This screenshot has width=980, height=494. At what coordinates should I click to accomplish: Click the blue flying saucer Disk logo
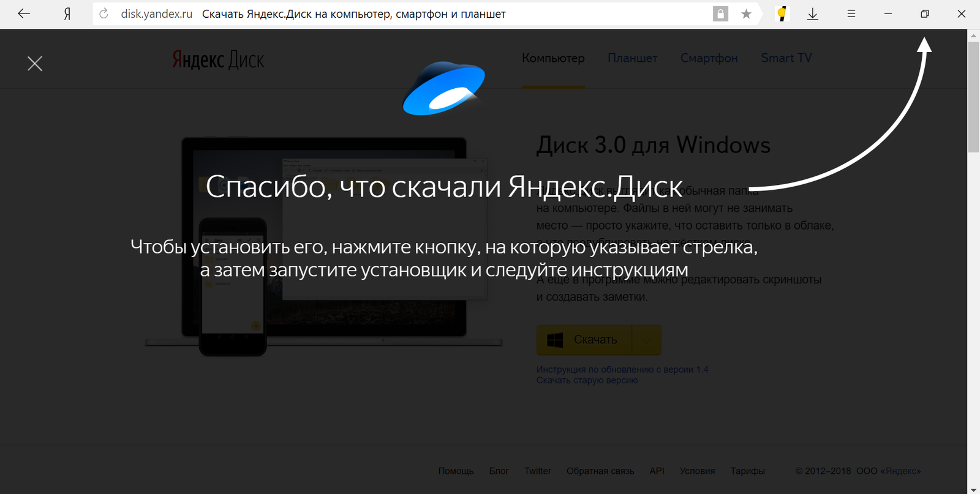coord(443,88)
